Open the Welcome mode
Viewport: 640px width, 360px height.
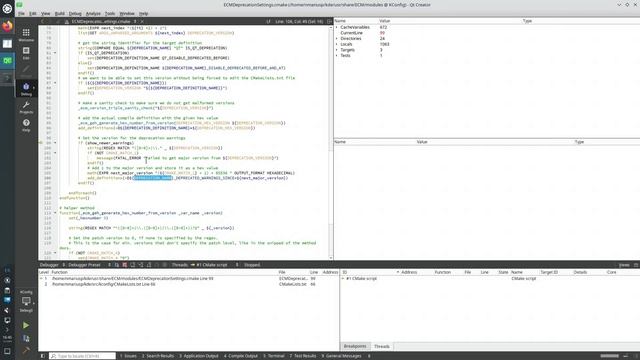(x=26, y=34)
